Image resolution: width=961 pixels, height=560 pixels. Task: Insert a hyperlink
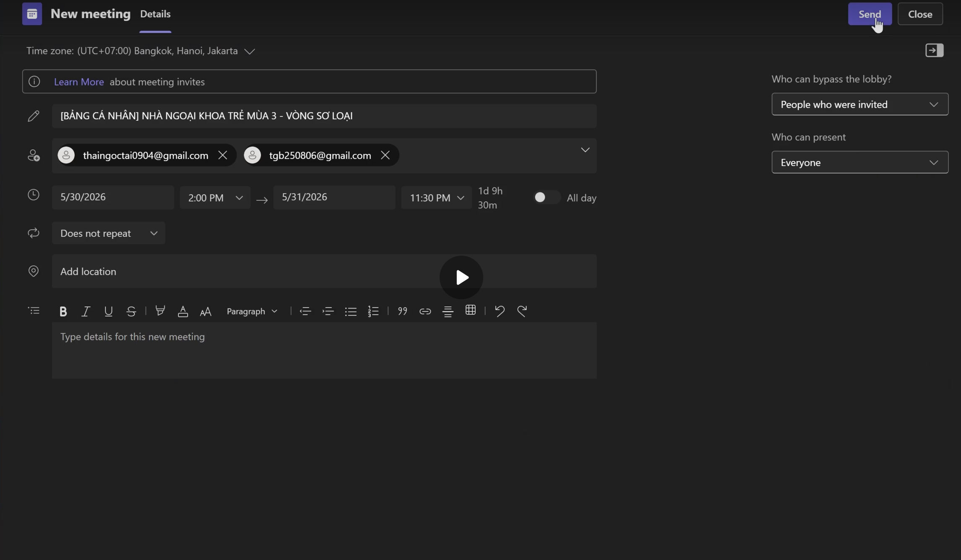[425, 311]
